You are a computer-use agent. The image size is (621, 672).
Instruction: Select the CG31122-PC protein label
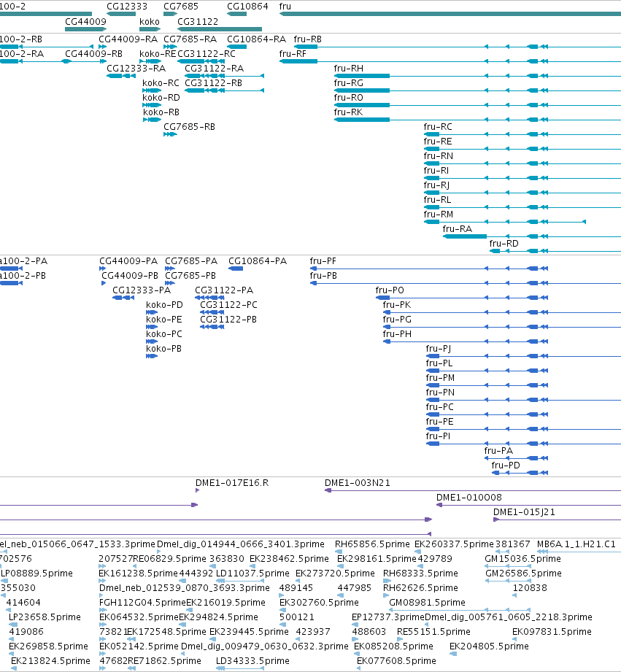tap(229, 305)
